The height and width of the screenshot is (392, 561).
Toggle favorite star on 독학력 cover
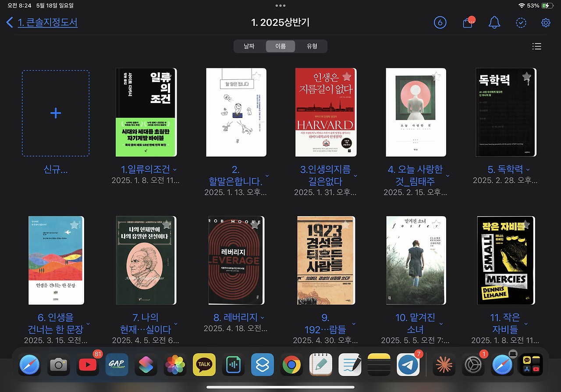click(x=526, y=76)
